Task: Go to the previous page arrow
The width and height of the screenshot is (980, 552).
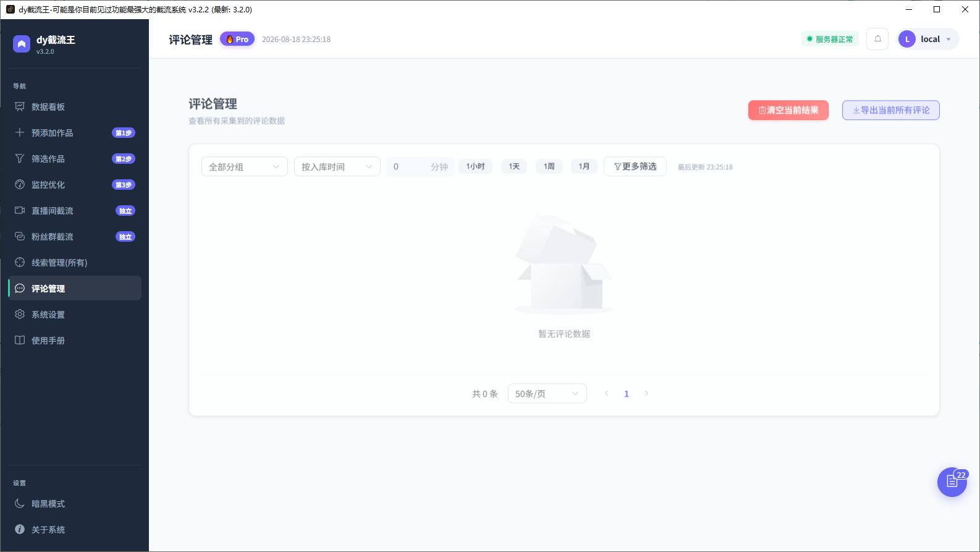Action: 607,394
